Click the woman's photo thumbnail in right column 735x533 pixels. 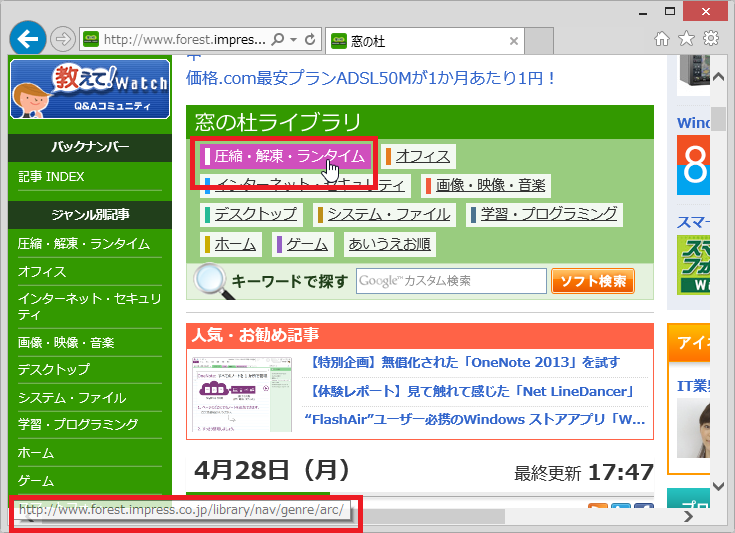click(693, 428)
